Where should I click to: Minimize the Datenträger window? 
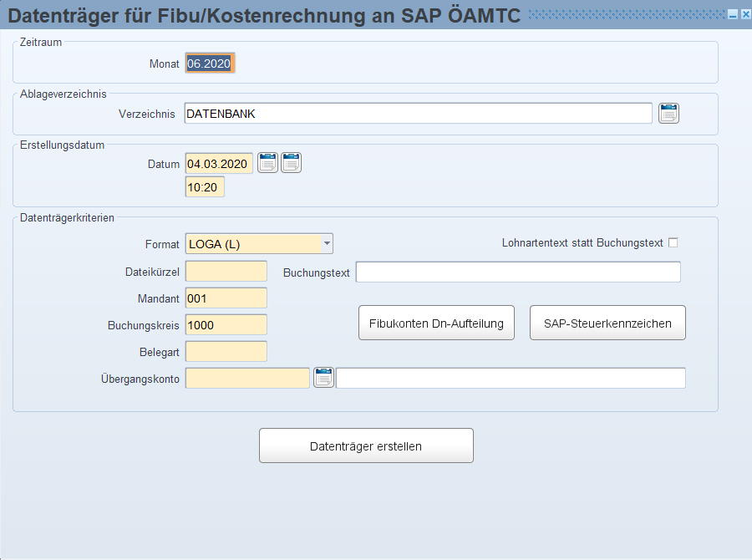point(732,15)
